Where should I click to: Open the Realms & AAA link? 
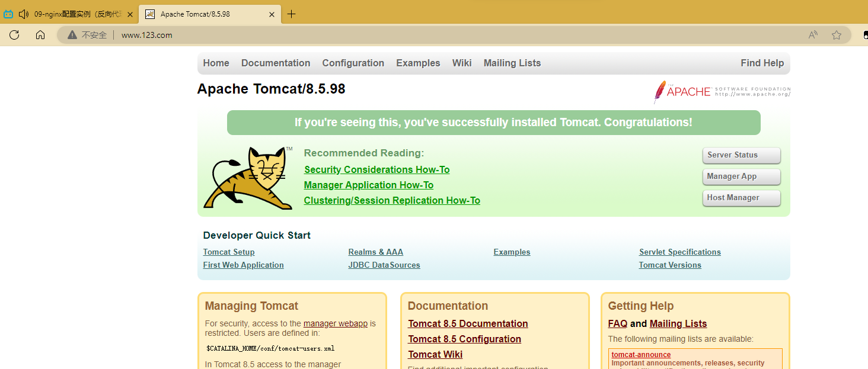(x=376, y=252)
